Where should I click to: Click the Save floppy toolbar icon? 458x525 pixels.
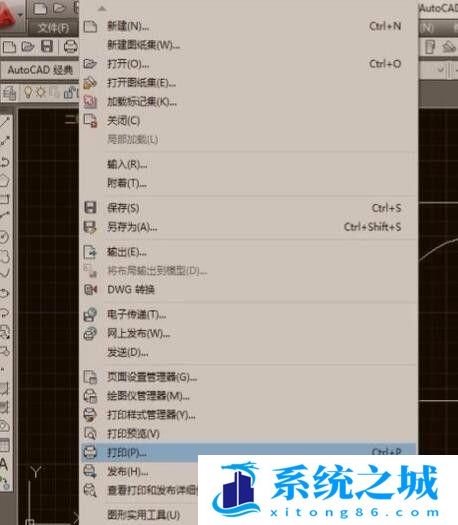(47, 46)
